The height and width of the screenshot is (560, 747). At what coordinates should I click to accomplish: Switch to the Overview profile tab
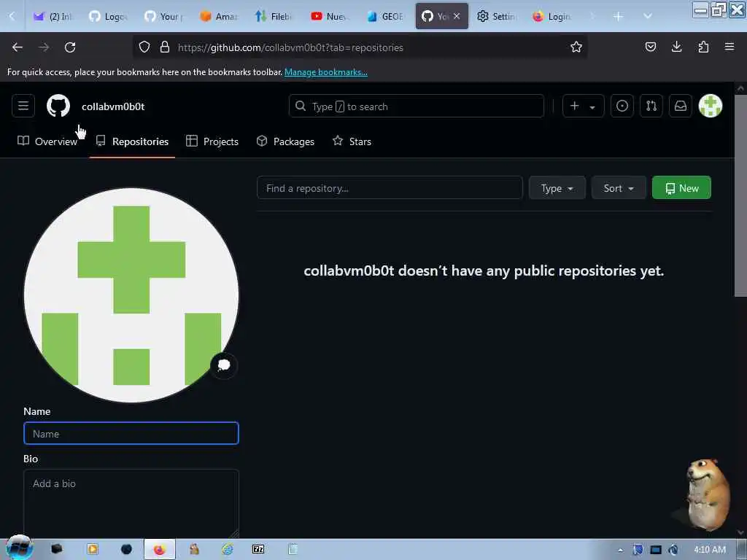[47, 141]
